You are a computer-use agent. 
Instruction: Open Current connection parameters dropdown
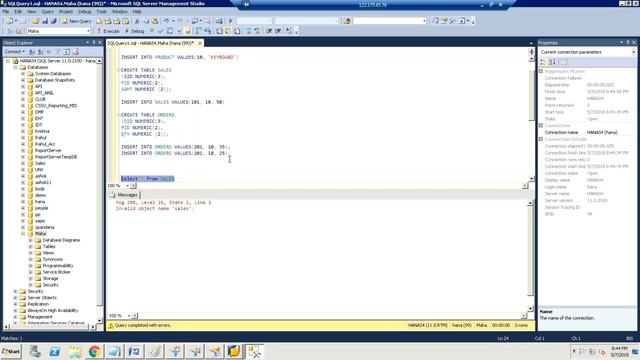tap(633, 52)
